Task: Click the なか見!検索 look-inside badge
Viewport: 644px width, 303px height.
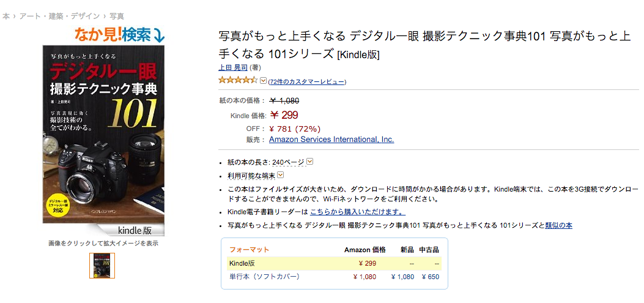Action: click(x=119, y=35)
